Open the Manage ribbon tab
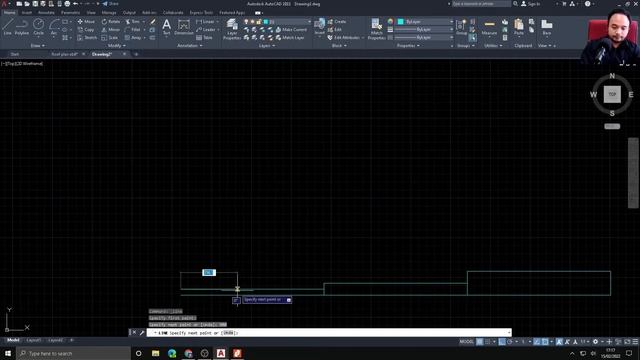This screenshot has width=640, height=360. pyautogui.click(x=109, y=13)
